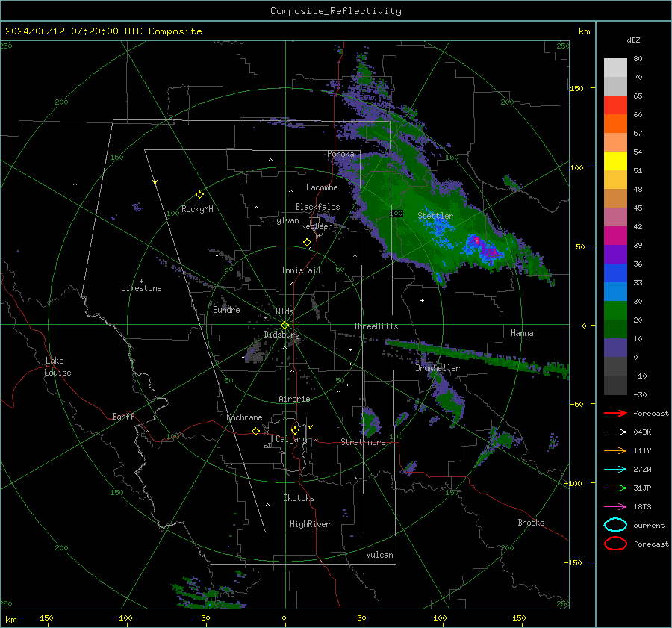Click the green 31JP arrow legend icon
The width and height of the screenshot is (672, 628).
615,488
